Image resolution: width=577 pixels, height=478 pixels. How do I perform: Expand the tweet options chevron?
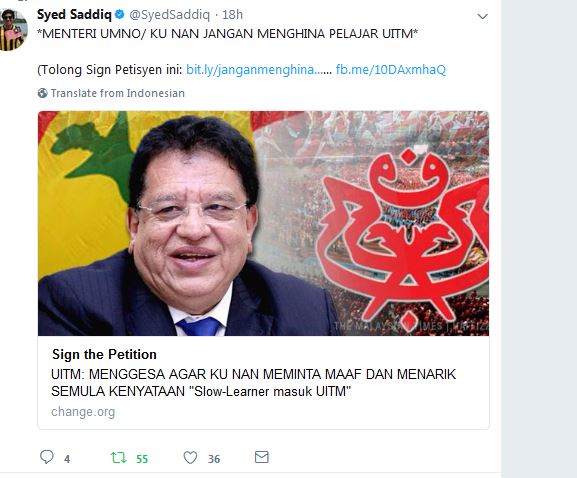(x=482, y=16)
